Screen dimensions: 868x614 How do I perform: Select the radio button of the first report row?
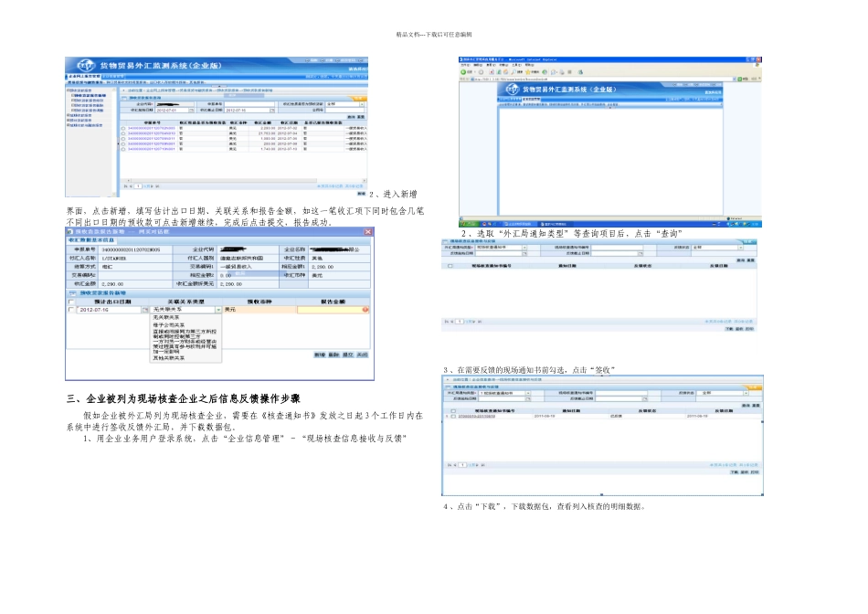coord(123,128)
